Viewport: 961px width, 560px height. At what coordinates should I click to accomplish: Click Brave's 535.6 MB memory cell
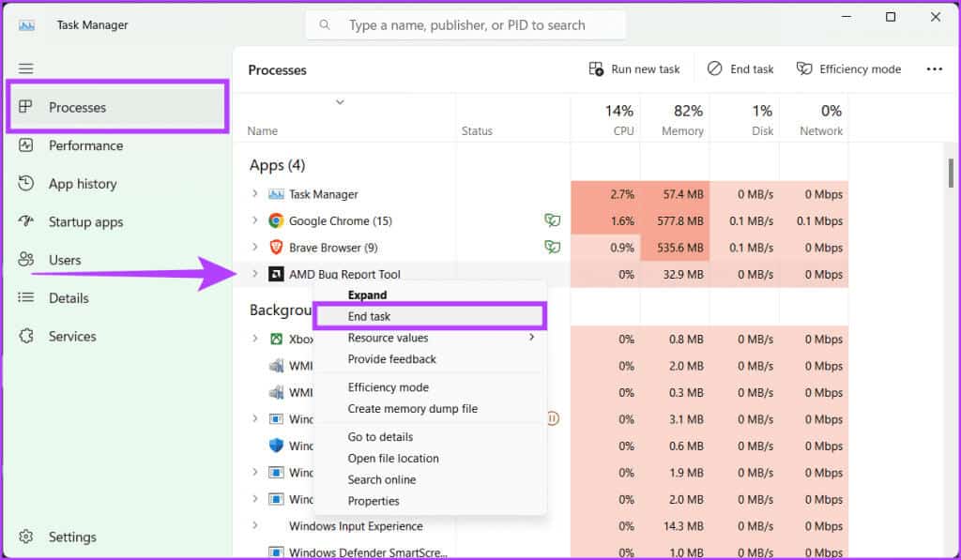[676, 248]
